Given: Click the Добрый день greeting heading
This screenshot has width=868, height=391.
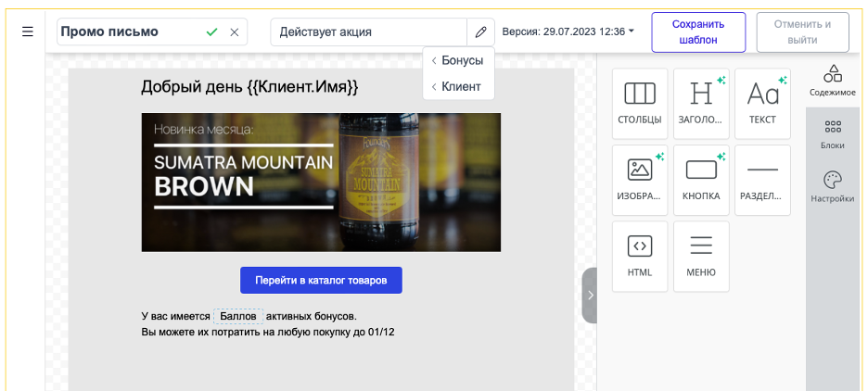Looking at the screenshot, I should (x=249, y=87).
